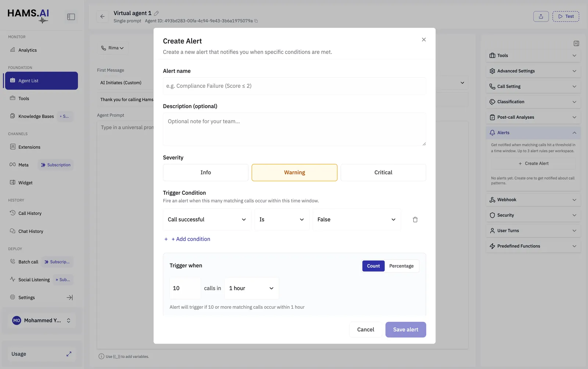
Task: Toggle the right panel layout icon
Action: tap(576, 43)
